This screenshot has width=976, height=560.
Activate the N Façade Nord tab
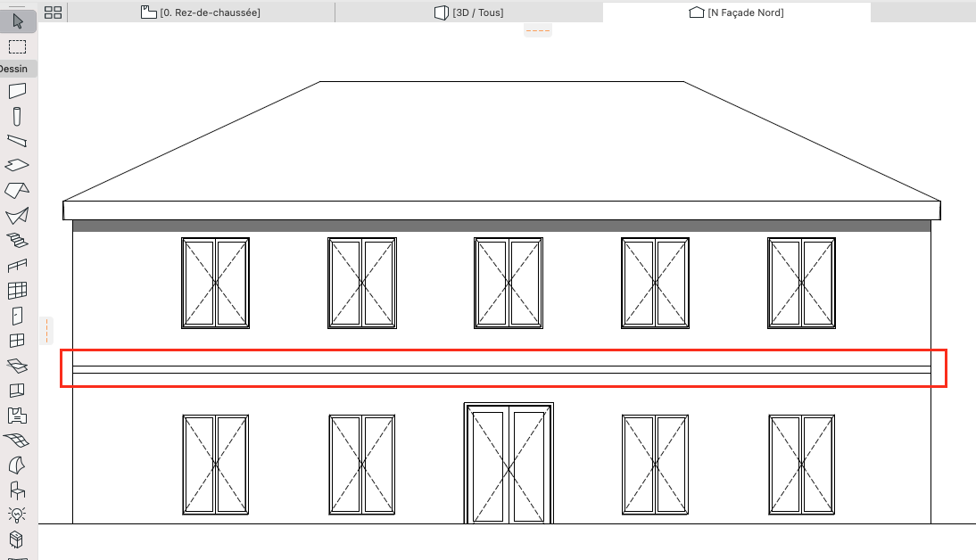coord(737,12)
